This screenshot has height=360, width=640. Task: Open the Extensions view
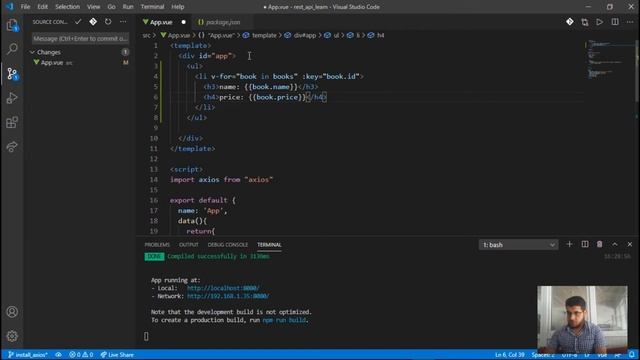tap(12, 122)
